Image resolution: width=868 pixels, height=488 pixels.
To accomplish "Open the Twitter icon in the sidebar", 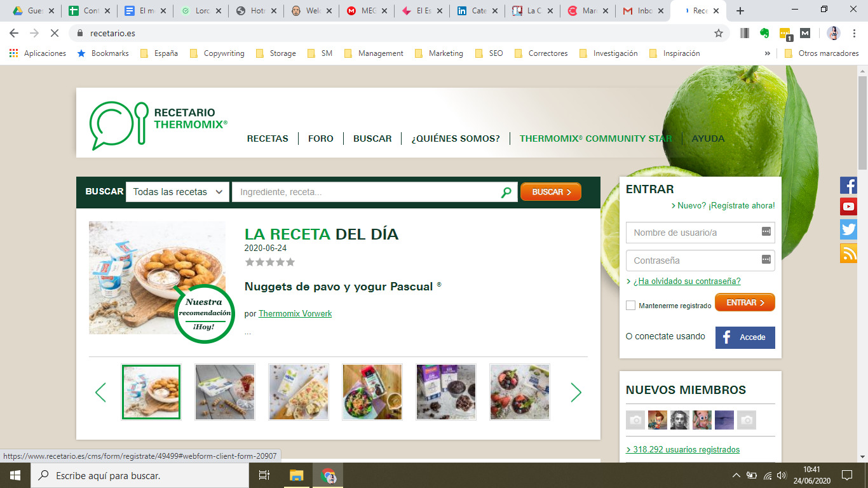I will (849, 229).
